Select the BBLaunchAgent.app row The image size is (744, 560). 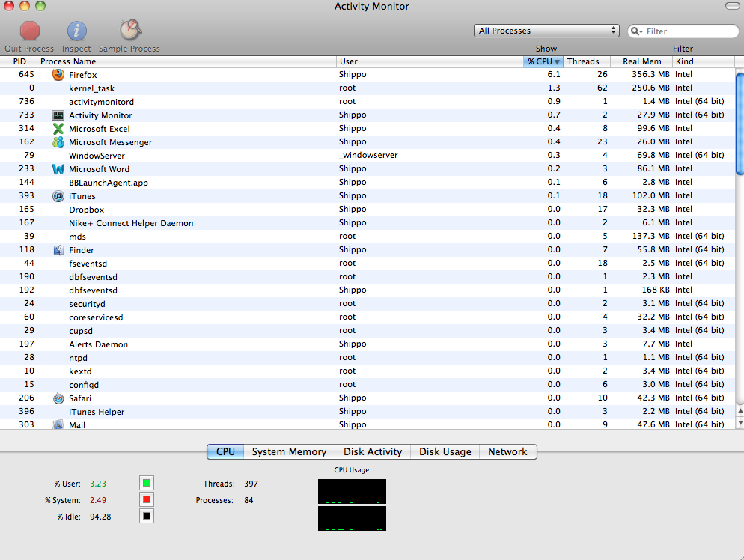pos(368,182)
